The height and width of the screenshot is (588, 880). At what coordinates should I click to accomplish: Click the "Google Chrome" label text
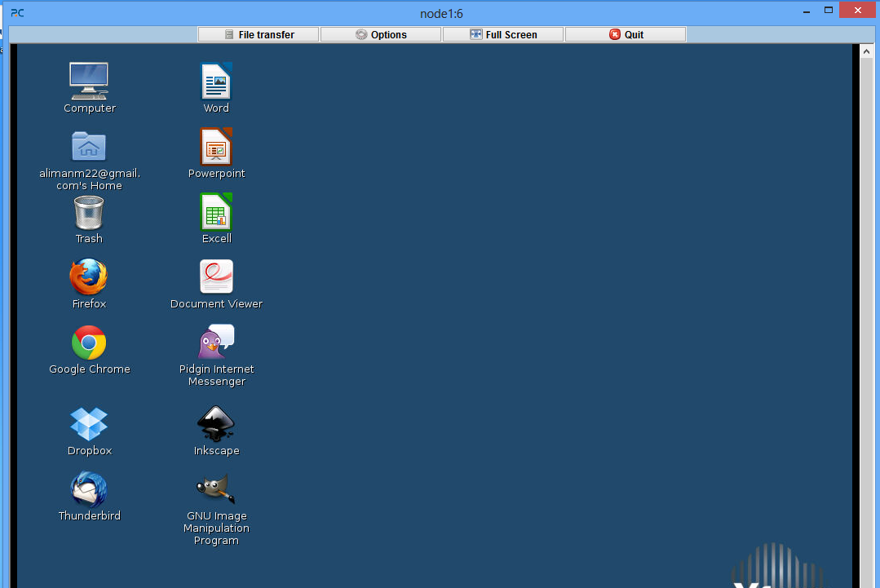(x=89, y=369)
